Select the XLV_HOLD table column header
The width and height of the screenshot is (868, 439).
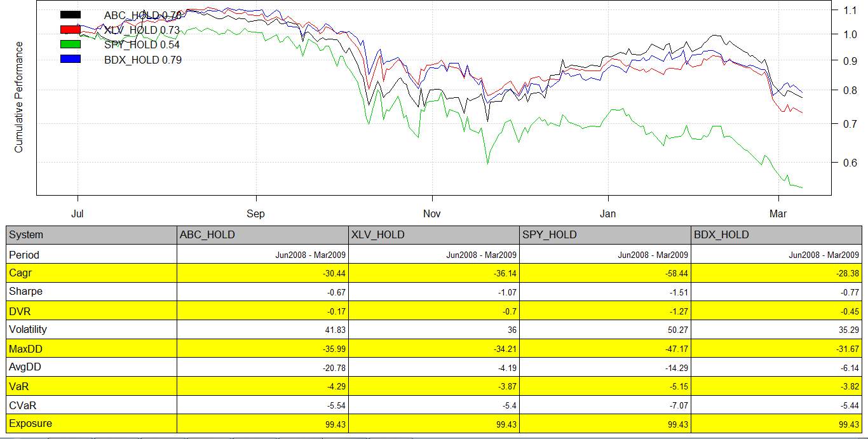pyautogui.click(x=378, y=234)
